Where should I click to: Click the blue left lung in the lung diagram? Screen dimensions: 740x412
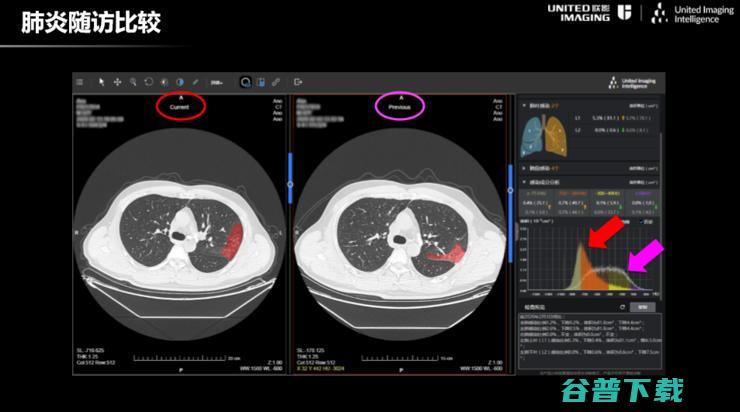pyautogui.click(x=533, y=137)
